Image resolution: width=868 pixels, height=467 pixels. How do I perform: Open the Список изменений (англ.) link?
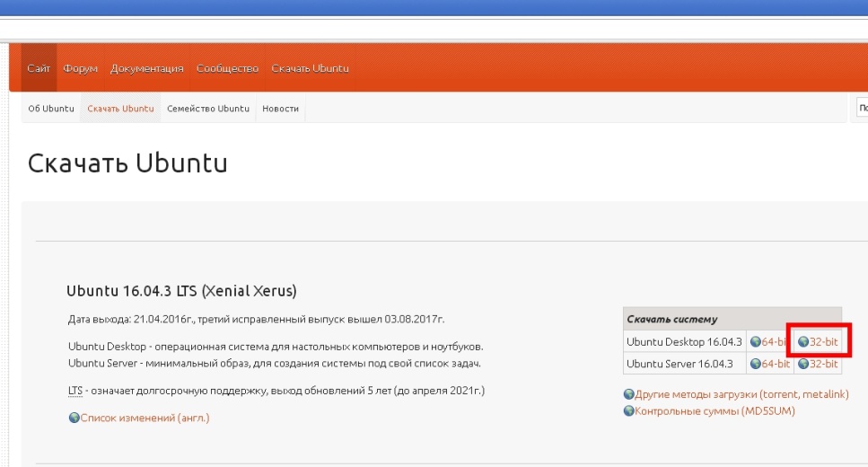click(145, 418)
